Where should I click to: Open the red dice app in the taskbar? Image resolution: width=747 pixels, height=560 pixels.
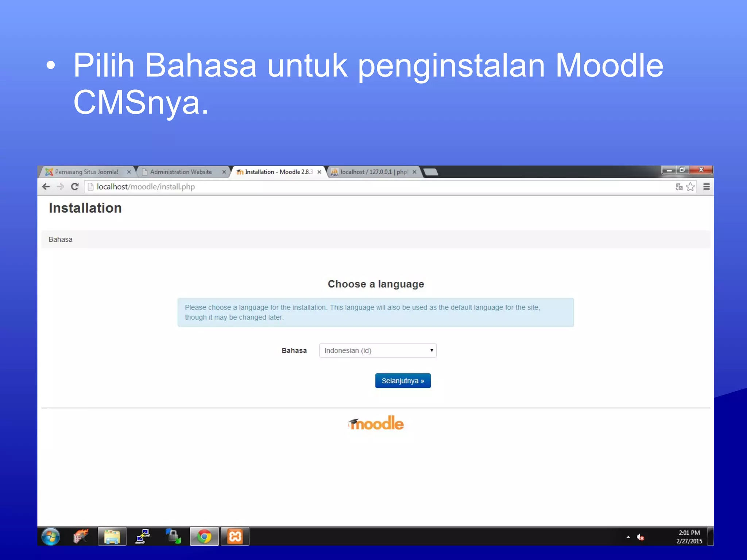(81, 537)
